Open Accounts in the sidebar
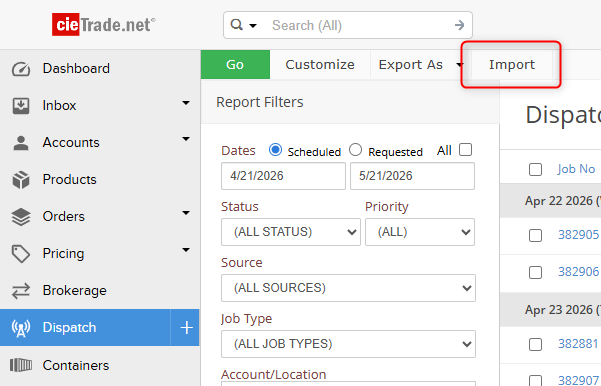Screen dimensions: 601x386 [x=71, y=142]
